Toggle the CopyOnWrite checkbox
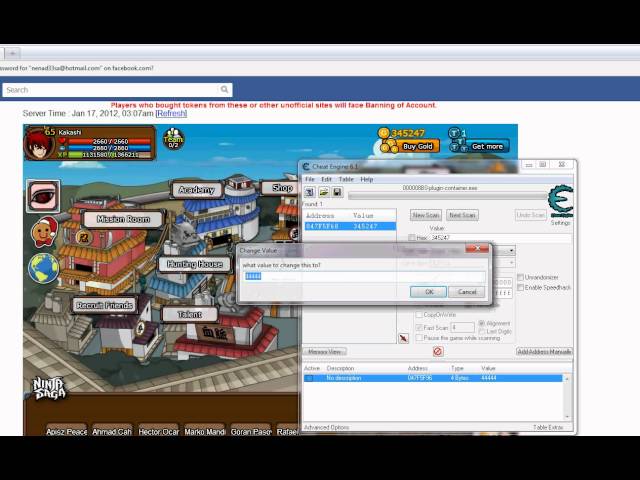This screenshot has height=480, width=640. click(419, 315)
